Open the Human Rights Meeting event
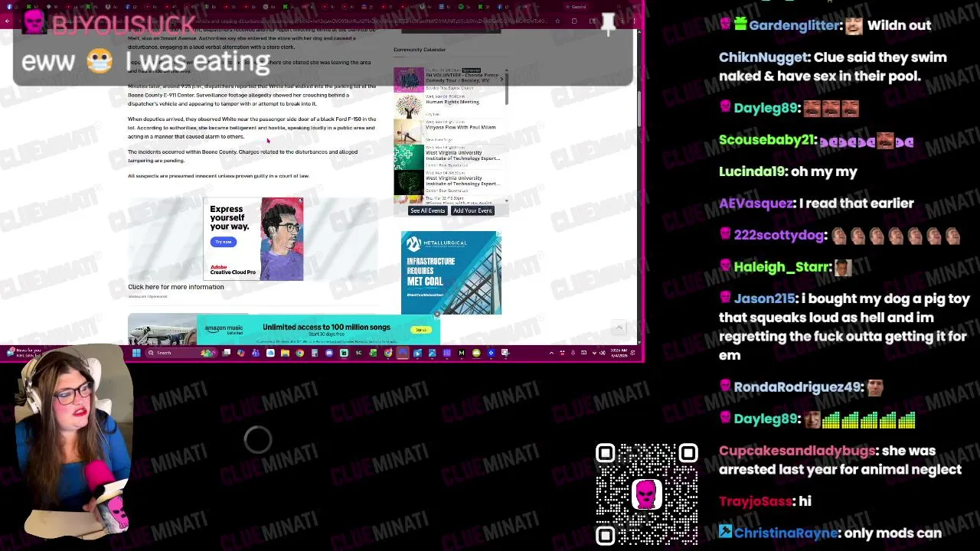This screenshot has width=980, height=551. pyautogui.click(x=452, y=102)
